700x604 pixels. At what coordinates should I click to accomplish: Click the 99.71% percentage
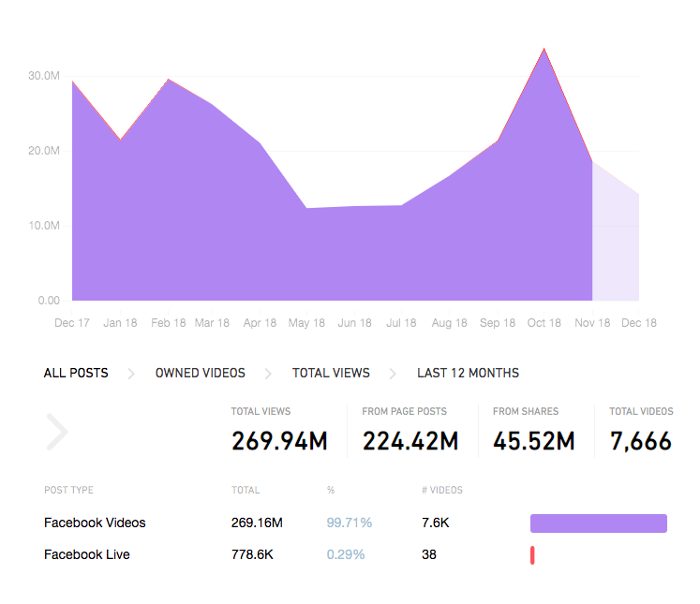pos(350,523)
